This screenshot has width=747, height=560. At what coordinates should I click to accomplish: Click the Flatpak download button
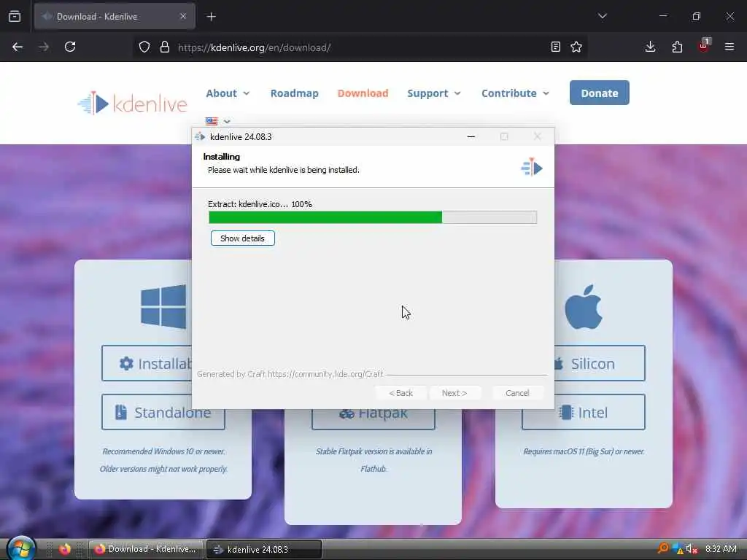[373, 419]
